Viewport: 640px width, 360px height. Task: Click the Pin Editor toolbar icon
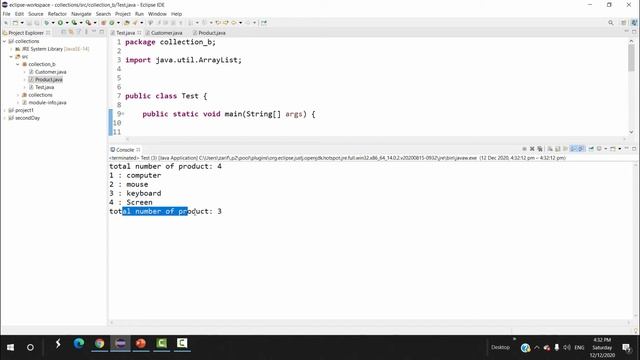(264, 23)
